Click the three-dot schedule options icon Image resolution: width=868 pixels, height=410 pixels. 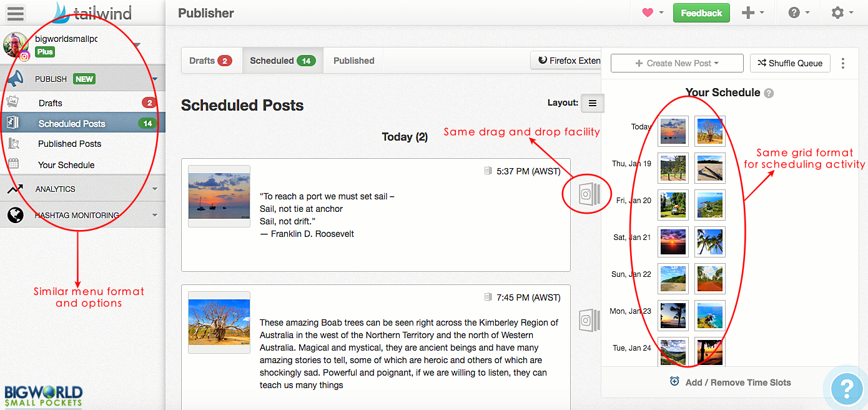point(843,63)
